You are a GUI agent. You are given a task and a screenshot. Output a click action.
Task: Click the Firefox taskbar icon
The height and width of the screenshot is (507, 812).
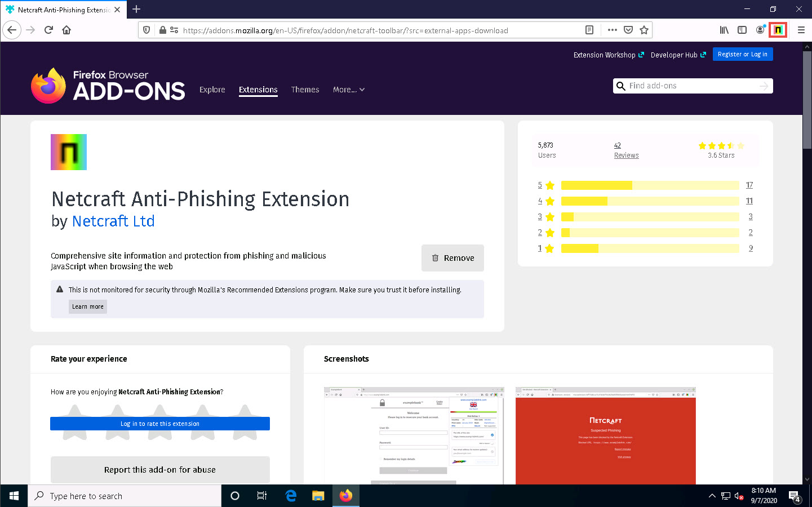click(346, 496)
